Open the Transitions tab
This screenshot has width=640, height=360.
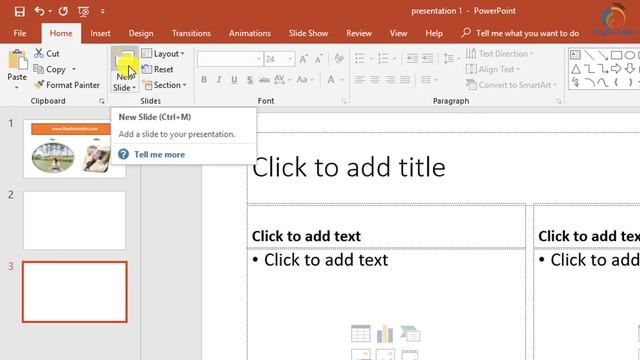click(x=191, y=33)
